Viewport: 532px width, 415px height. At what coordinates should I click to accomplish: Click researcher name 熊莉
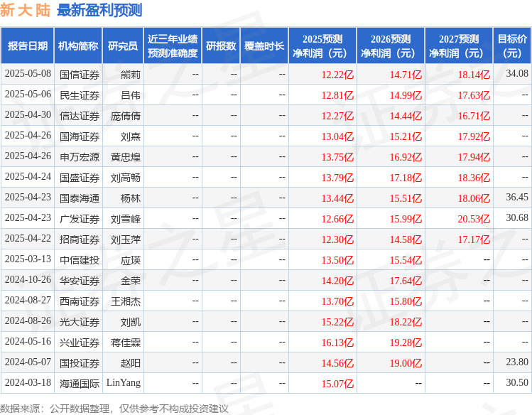point(130,75)
